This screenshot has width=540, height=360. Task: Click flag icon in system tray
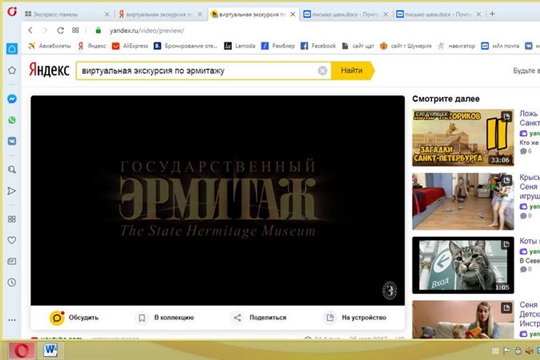point(507,351)
